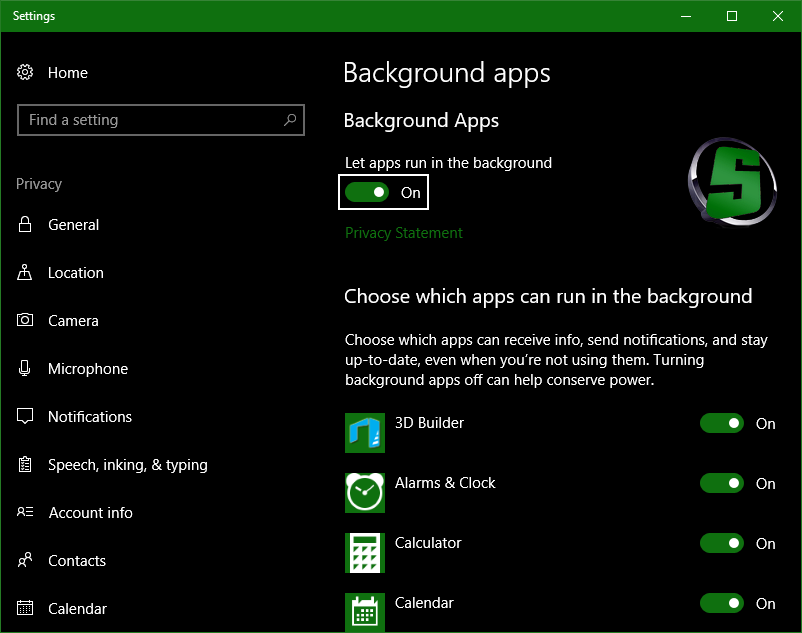This screenshot has height=633, width=802.
Task: Click the Calculator app icon
Action: coord(365,553)
